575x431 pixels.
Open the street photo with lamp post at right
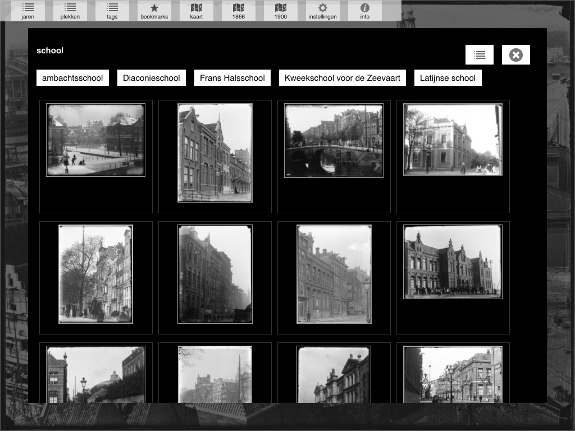click(x=334, y=274)
